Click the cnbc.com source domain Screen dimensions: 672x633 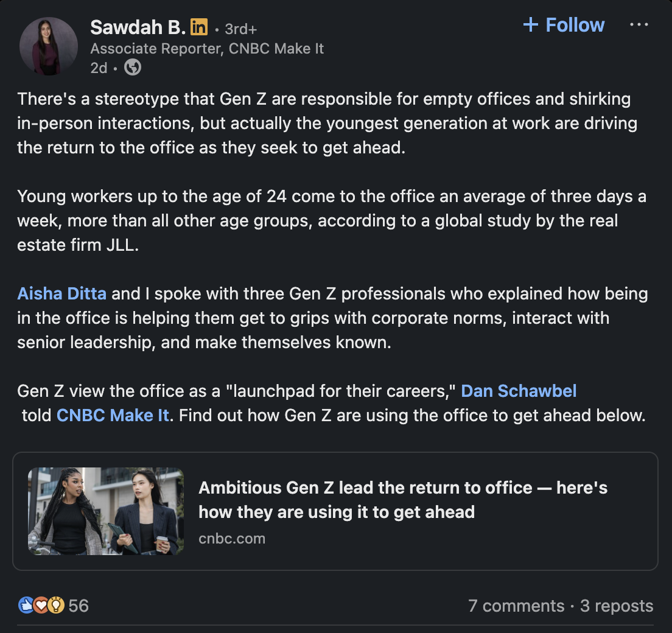pos(232,539)
